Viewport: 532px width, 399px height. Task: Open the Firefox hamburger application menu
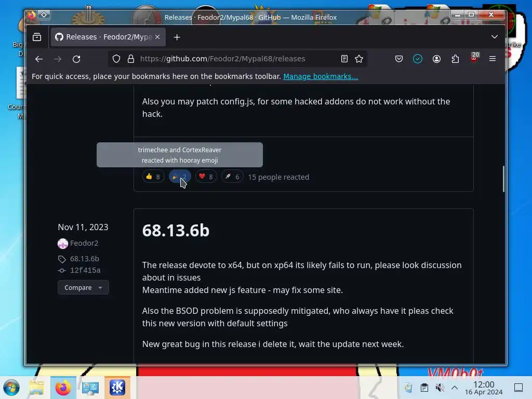pyautogui.click(x=493, y=59)
